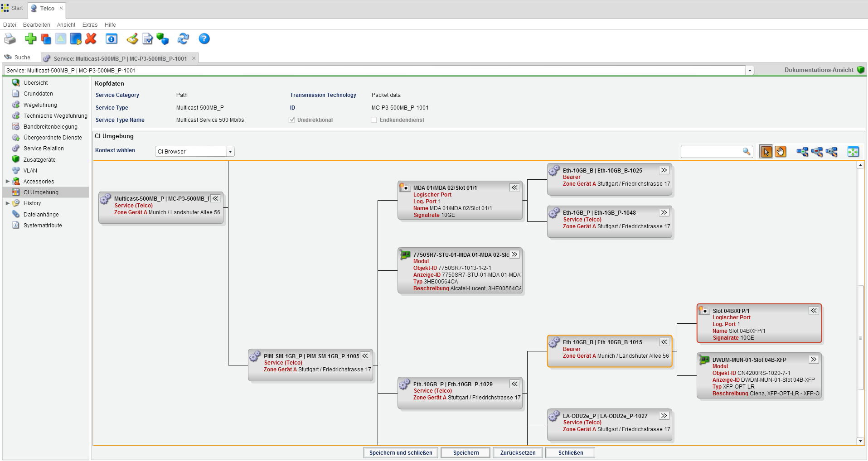Select the hand pan tool in CI Umgebung
This screenshot has width=868, height=461.
click(x=781, y=152)
